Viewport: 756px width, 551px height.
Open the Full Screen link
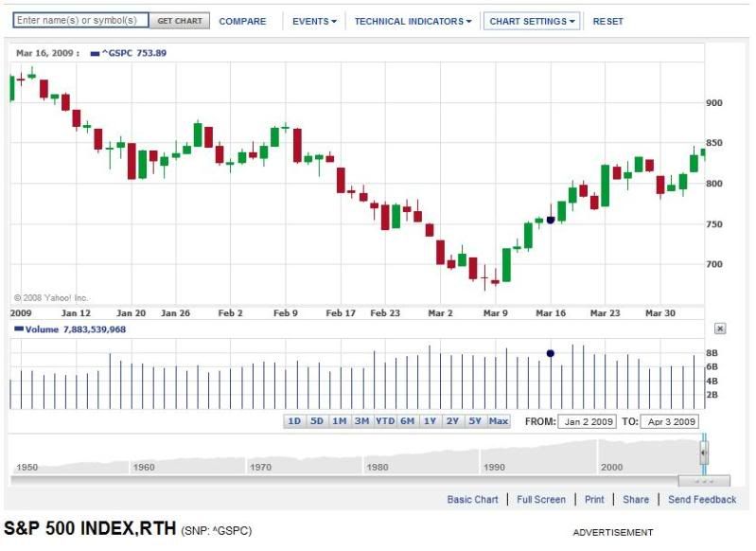[541, 499]
